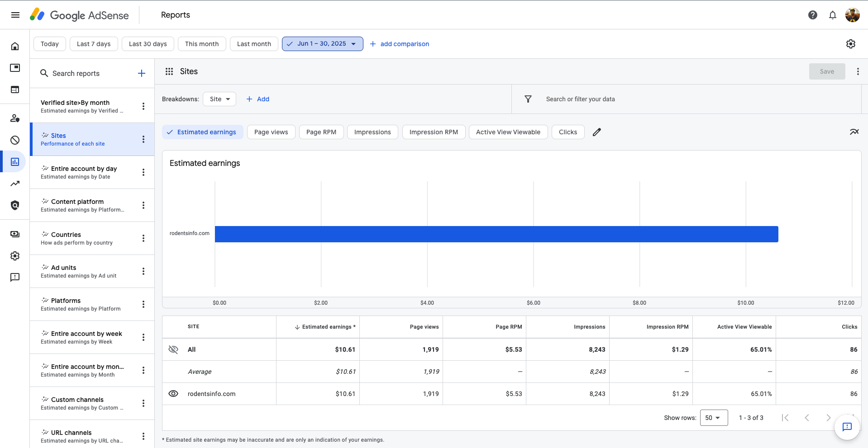Click the Search reports field
This screenshot has width=868, height=448.
86,73
